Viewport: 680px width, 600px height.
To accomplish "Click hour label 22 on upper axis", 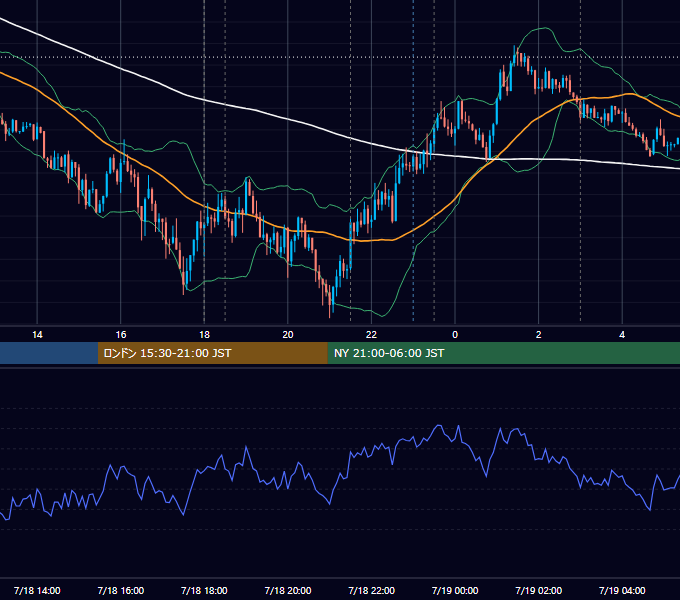I will click(372, 334).
